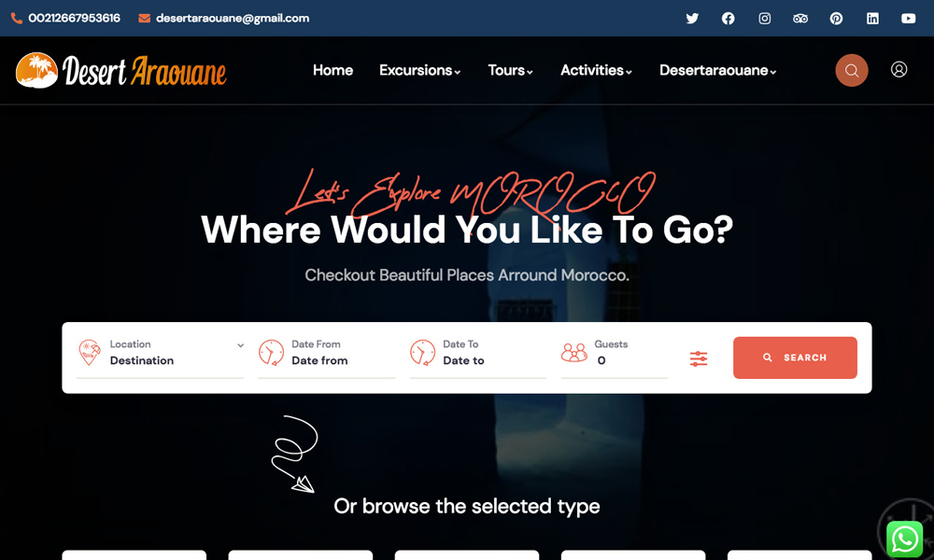The height and width of the screenshot is (560, 934).
Task: Select the Date from field
Action: (x=326, y=353)
